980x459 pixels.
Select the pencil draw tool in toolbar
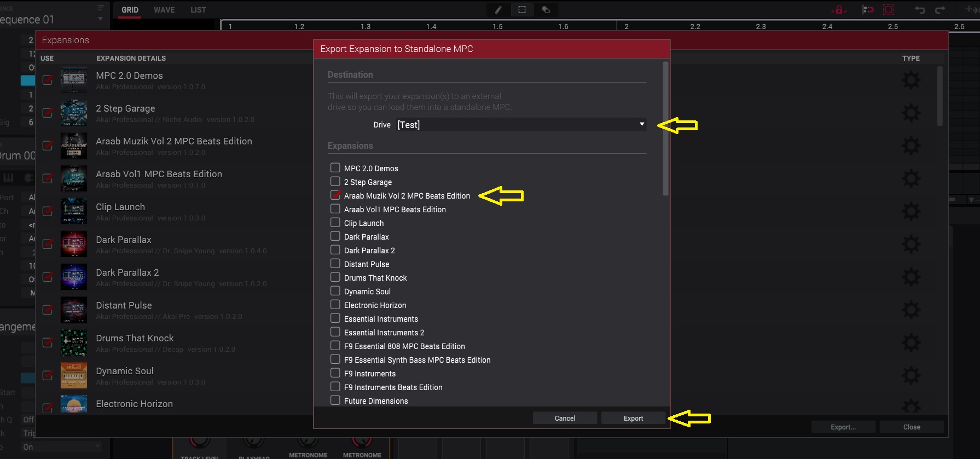[498, 10]
